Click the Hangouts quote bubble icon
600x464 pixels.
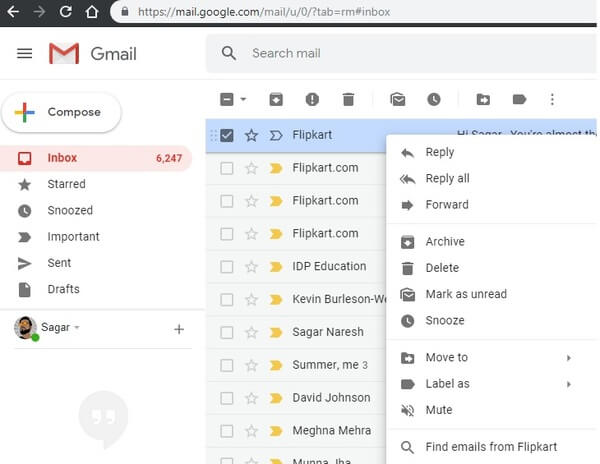pyautogui.click(x=103, y=418)
